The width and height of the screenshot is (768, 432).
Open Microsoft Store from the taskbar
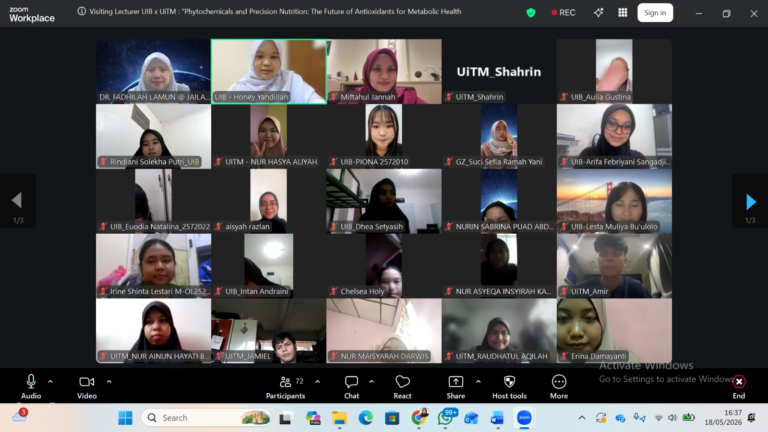(392, 418)
